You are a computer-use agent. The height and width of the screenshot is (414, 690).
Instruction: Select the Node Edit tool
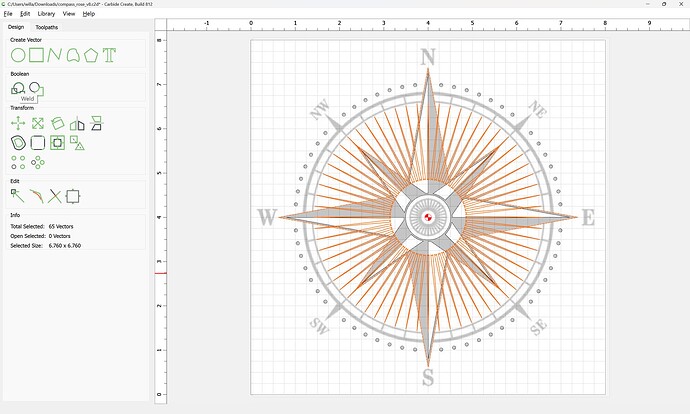[18, 196]
